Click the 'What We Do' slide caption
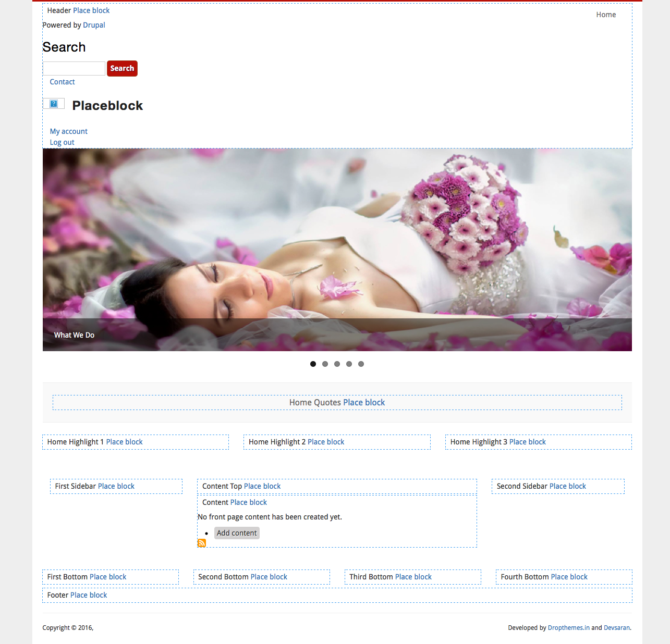 (74, 335)
